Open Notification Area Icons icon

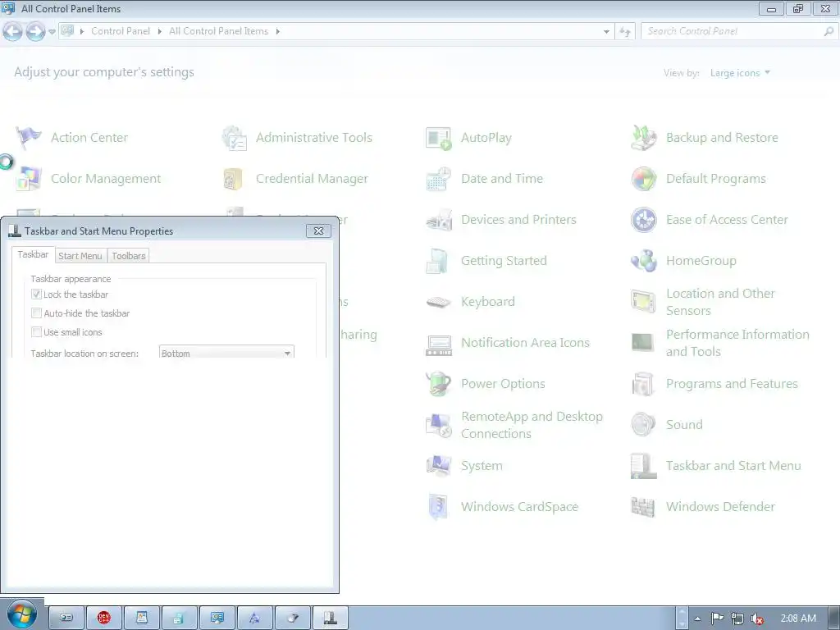pyautogui.click(x=439, y=344)
